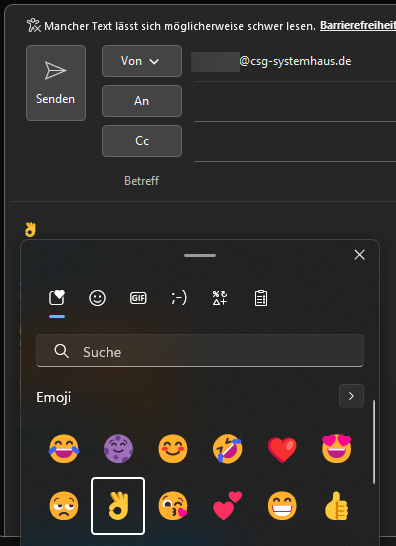
Task: Insert the thumbs up emoji
Action: point(337,506)
